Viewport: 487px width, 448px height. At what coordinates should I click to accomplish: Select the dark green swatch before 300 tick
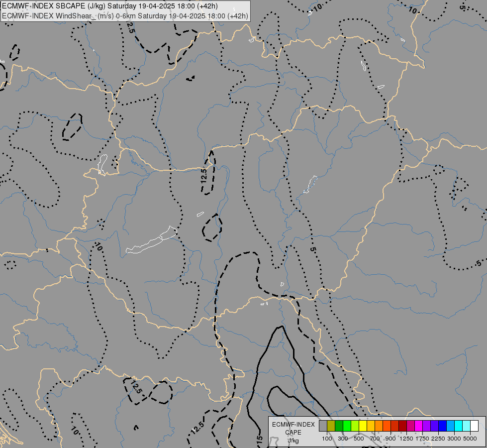click(x=339, y=426)
